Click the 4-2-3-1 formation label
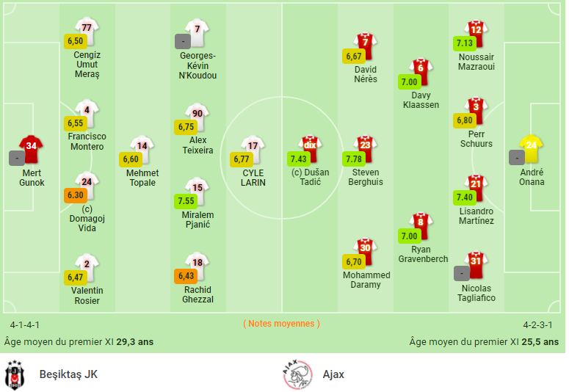 coord(537,324)
